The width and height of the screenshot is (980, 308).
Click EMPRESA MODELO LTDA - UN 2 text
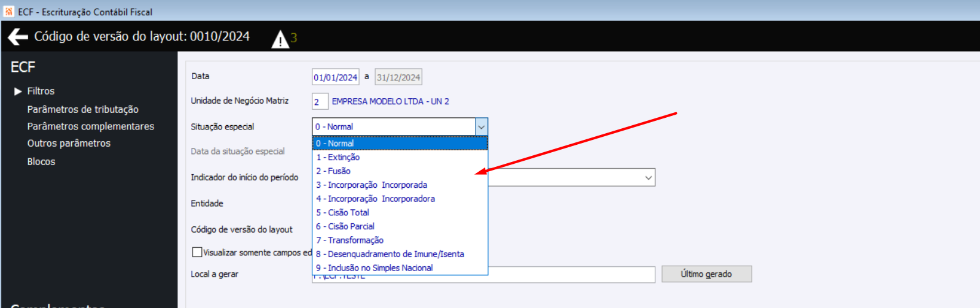pyautogui.click(x=390, y=102)
